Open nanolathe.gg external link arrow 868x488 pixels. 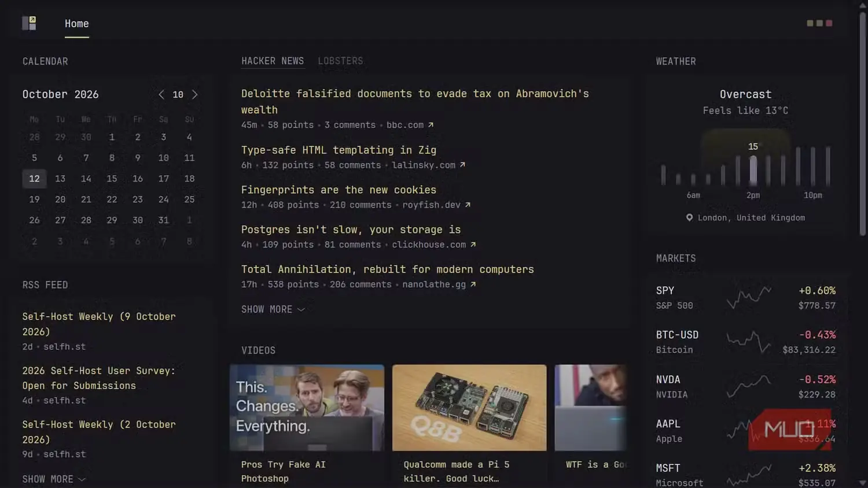[x=473, y=284]
